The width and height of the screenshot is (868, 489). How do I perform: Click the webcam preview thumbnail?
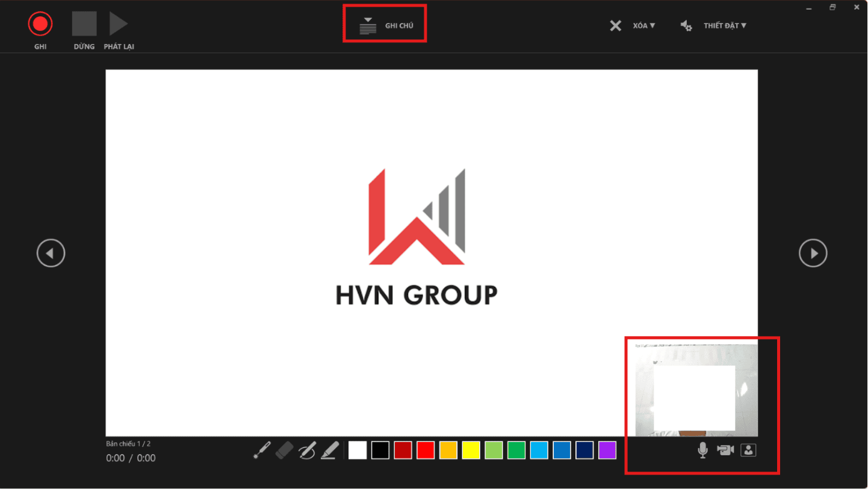(696, 390)
